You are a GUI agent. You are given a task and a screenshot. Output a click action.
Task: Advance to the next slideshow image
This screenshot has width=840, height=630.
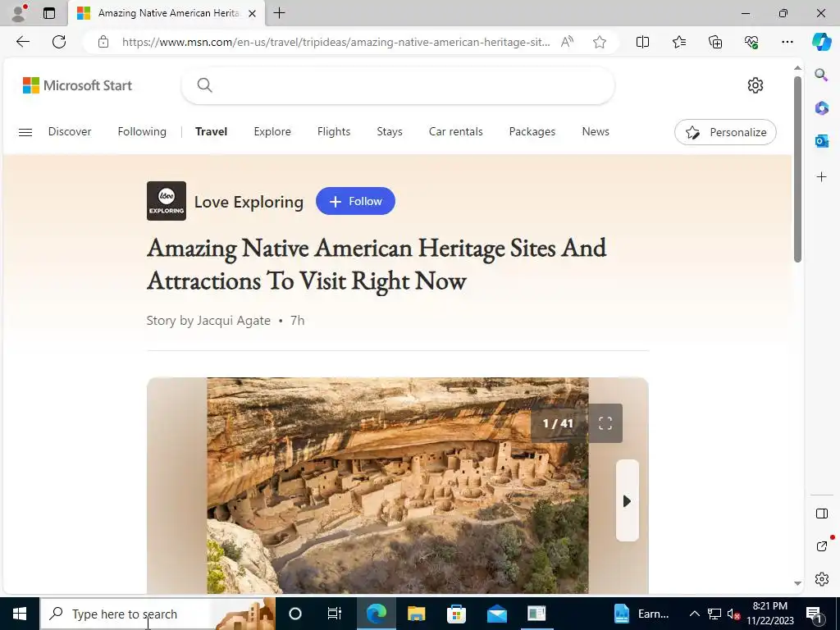[627, 501]
